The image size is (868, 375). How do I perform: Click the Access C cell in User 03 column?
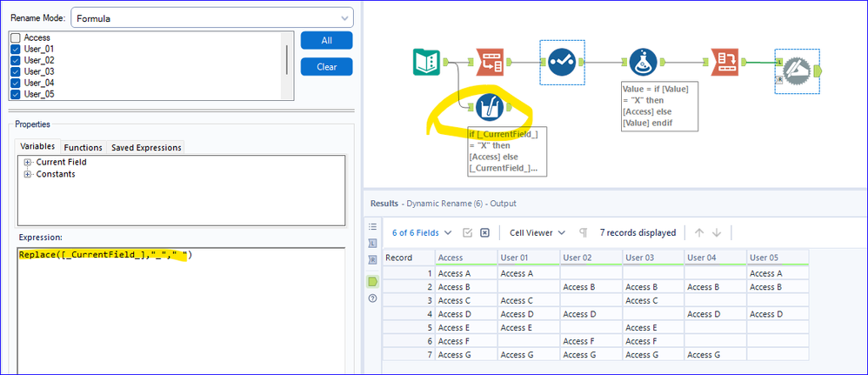point(653,300)
